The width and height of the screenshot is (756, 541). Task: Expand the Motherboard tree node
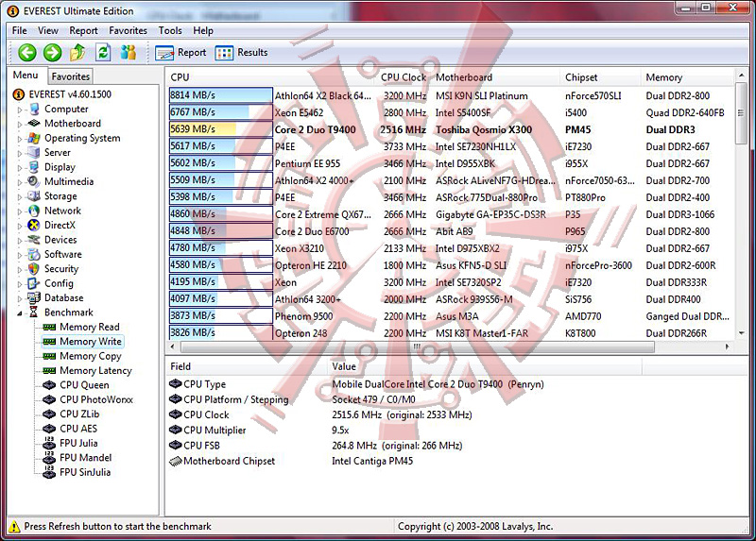click(20, 125)
